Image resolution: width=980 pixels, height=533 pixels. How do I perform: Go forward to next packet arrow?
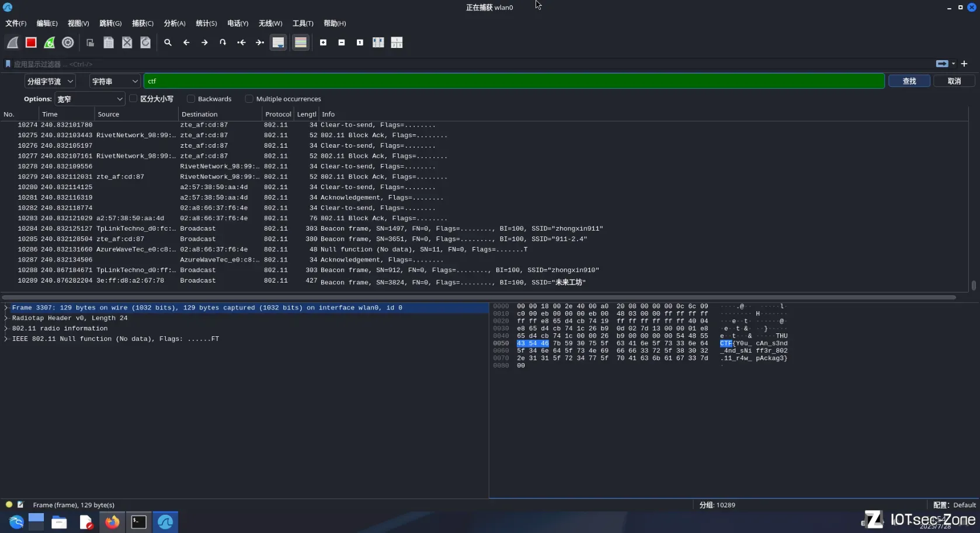[x=204, y=43]
